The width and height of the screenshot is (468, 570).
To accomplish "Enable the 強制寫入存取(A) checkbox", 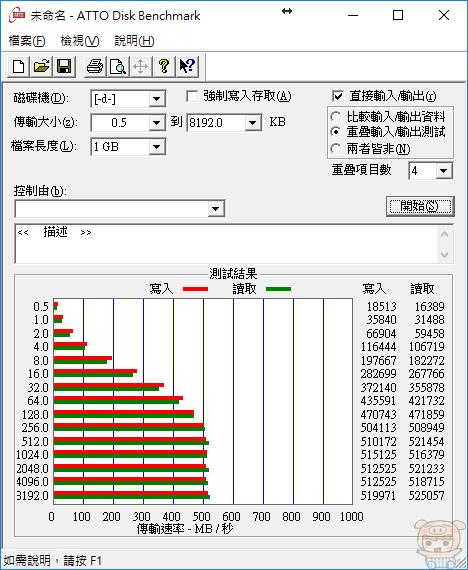I will [192, 97].
